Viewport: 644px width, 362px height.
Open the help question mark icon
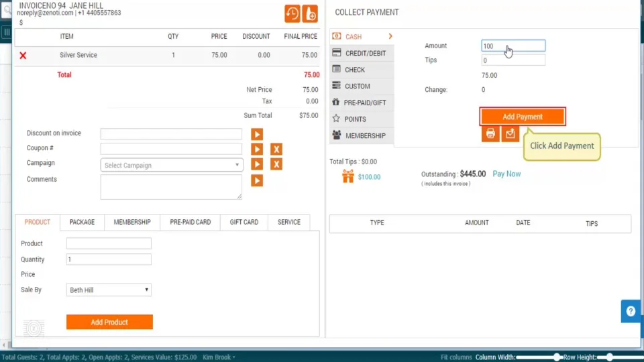point(631,311)
